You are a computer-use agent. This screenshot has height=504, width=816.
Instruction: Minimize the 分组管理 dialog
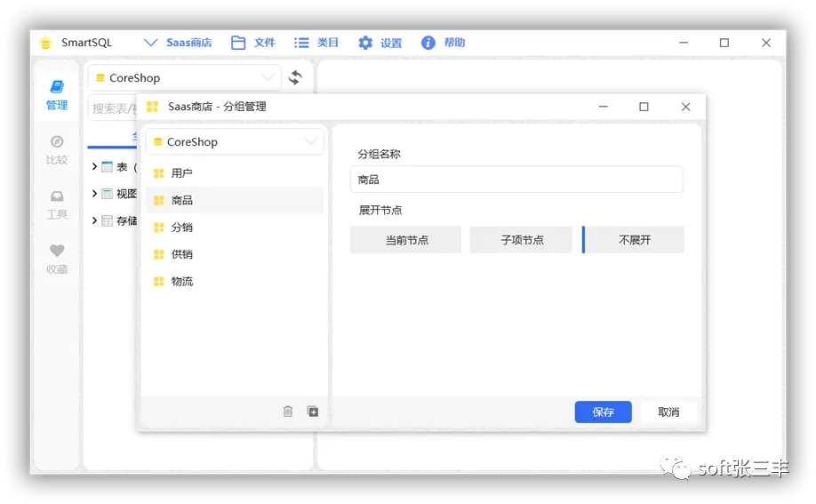[x=604, y=107]
